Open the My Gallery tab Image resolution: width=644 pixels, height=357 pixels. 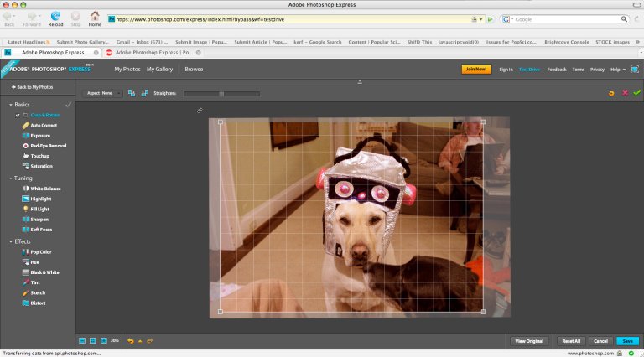(x=160, y=69)
